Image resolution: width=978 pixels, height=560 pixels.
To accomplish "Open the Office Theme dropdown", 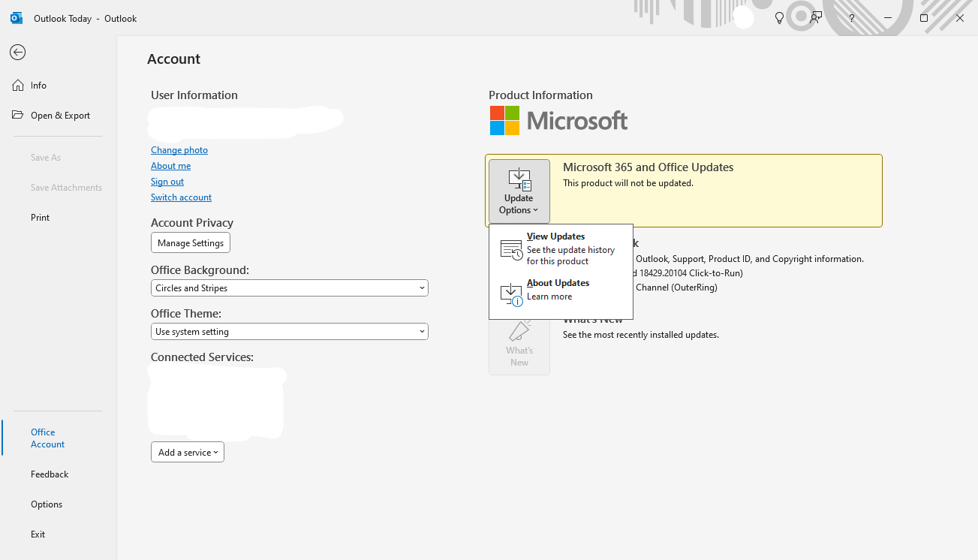I will coord(290,332).
